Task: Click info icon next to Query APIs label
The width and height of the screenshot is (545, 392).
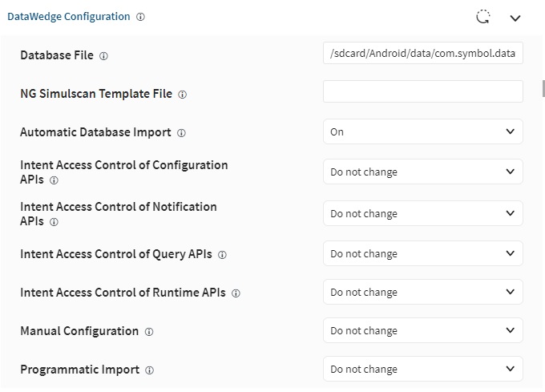Action: 223,255
